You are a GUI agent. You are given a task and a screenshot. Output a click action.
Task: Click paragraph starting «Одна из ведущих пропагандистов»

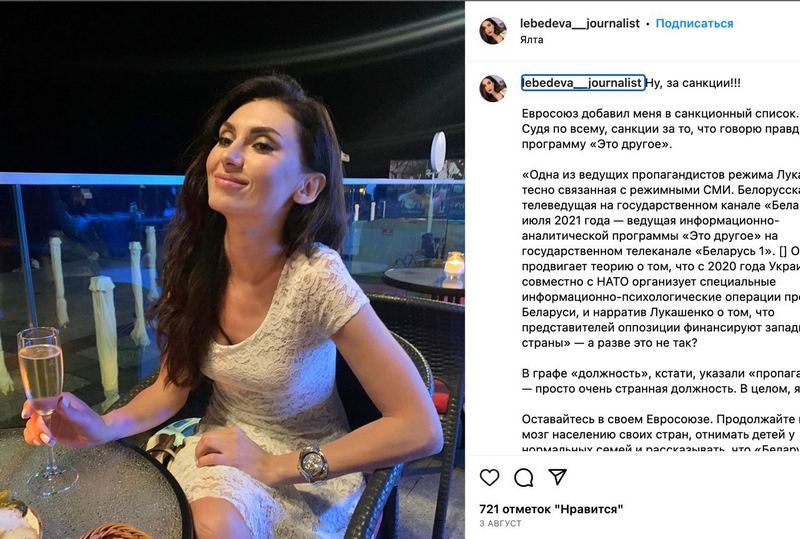(661, 259)
